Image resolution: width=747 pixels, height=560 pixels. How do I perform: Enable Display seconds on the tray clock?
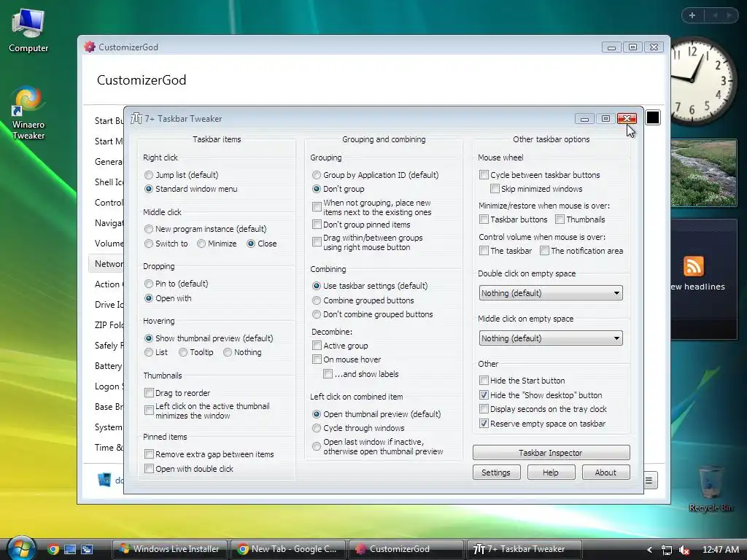point(543,409)
